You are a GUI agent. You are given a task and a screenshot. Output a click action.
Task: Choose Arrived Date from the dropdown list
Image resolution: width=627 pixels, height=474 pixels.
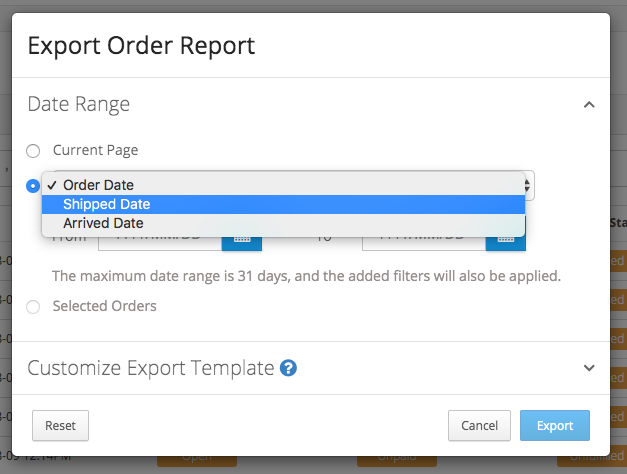283,223
